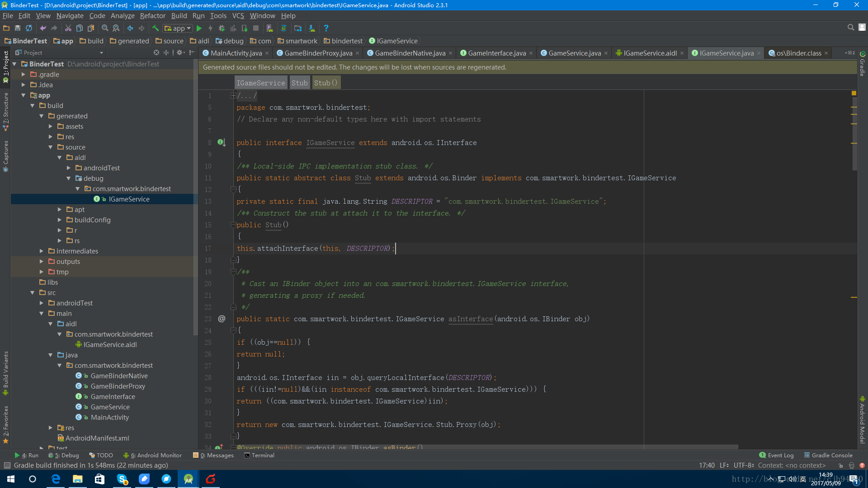Switch to the GameBinderProxy.java tab
This screenshot has height=488, width=868.
coord(318,53)
